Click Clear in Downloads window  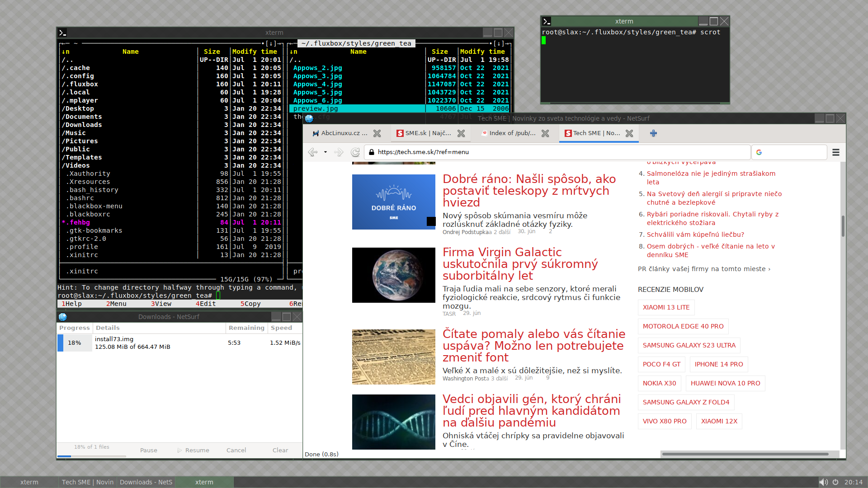tap(280, 450)
